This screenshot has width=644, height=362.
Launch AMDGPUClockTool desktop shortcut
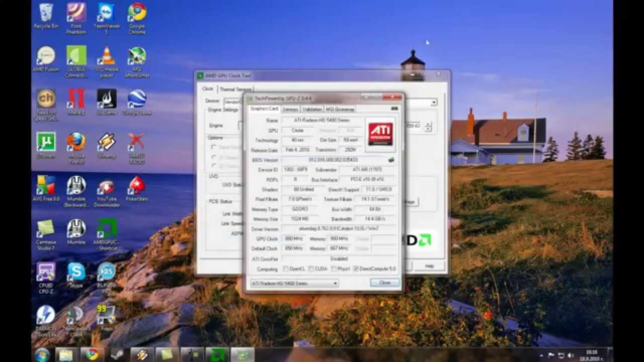106,235
